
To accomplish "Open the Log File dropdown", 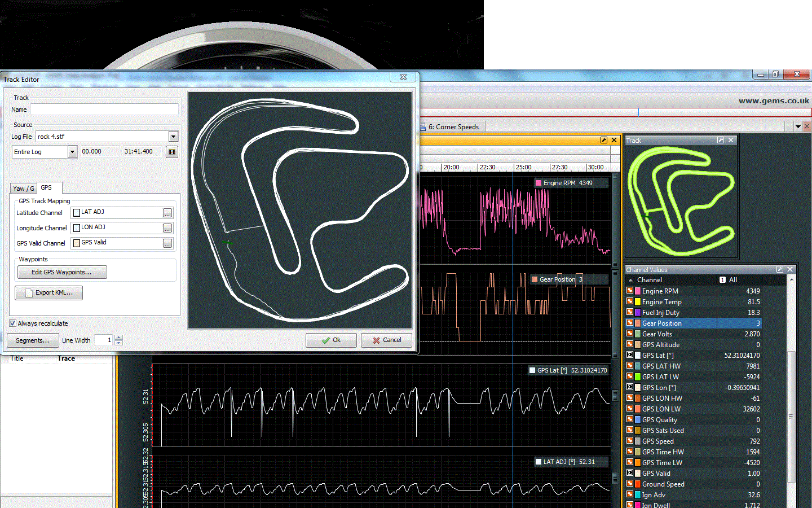I will tap(173, 137).
